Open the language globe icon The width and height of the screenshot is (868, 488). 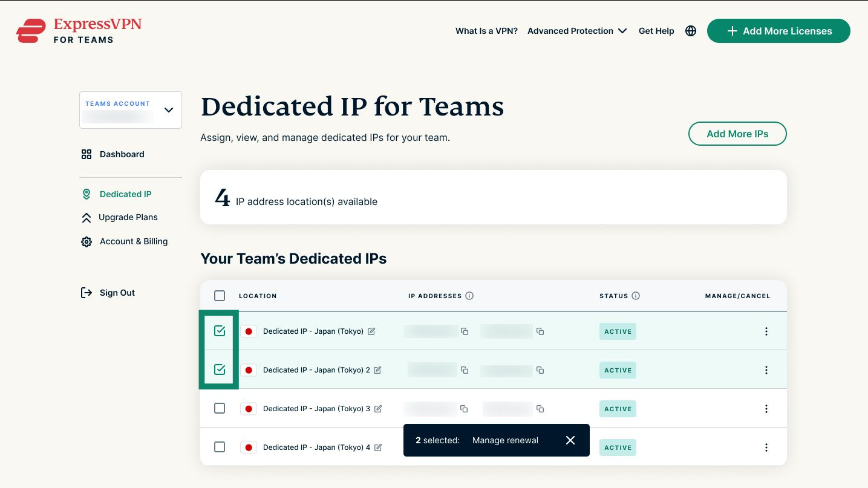[691, 31]
